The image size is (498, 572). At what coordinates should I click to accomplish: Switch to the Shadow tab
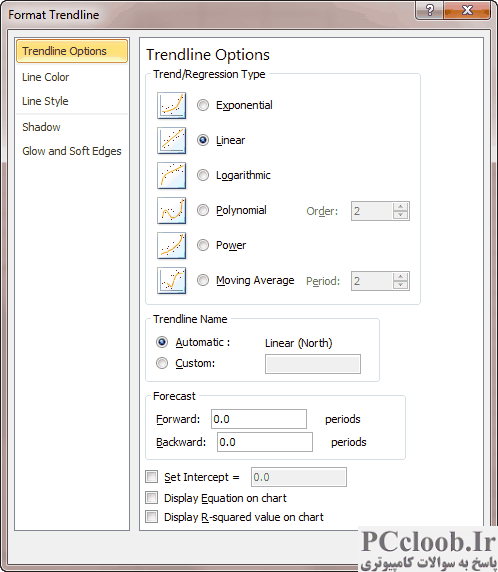pos(72,127)
